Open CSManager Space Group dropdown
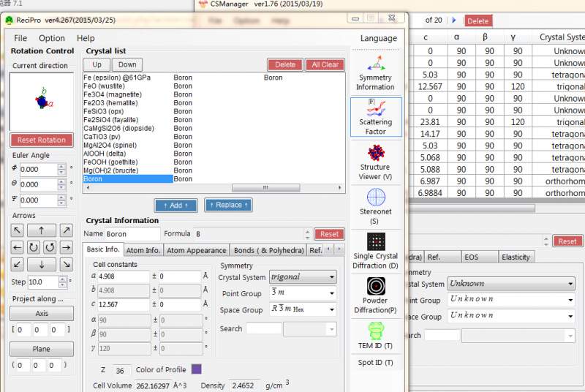This screenshot has height=392, width=585. point(570,315)
